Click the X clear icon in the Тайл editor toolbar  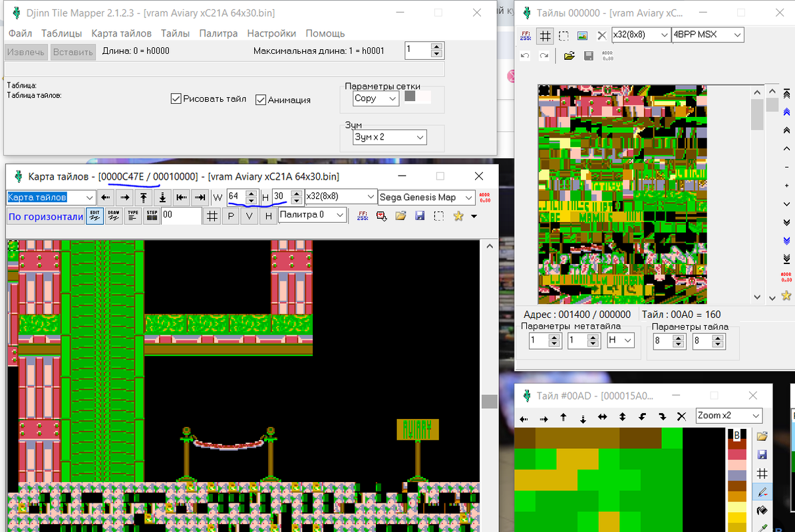[x=681, y=417]
